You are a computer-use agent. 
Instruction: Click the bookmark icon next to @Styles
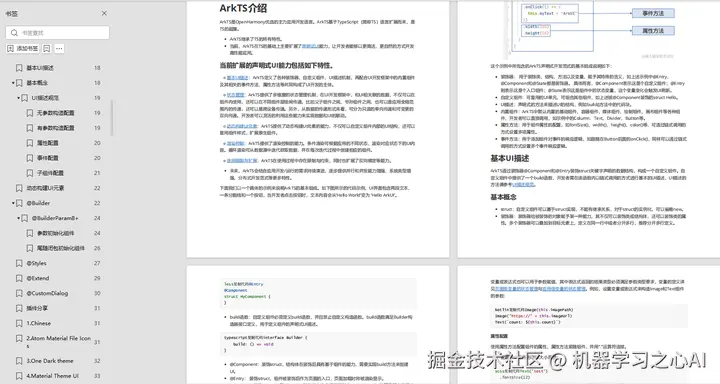pos(19,264)
